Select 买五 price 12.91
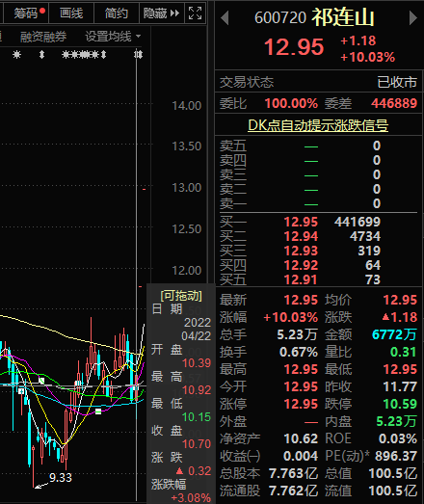The image size is (424, 504). [301, 279]
